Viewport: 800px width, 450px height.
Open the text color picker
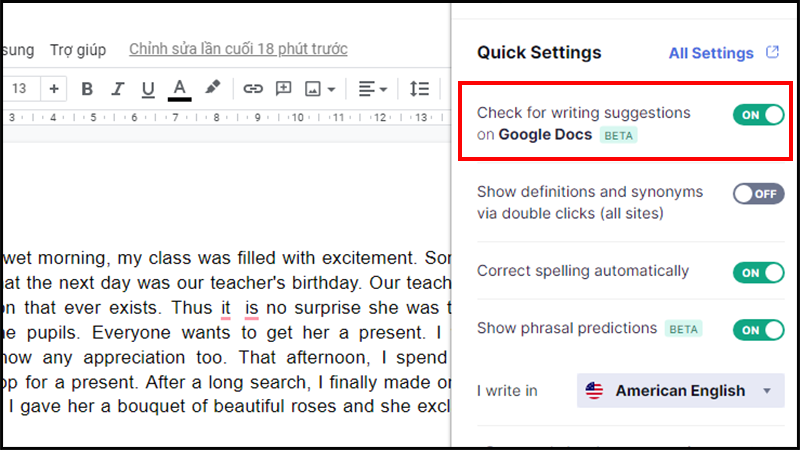click(x=180, y=90)
